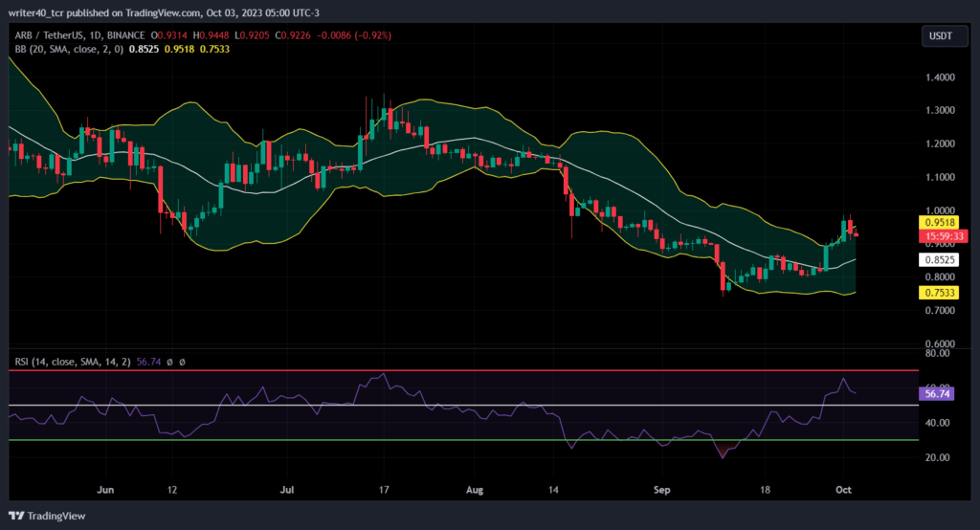Viewport: 980px width, 530px height.
Task: Click the yellow 0.7533 lower band price tag
Action: pyautogui.click(x=939, y=293)
